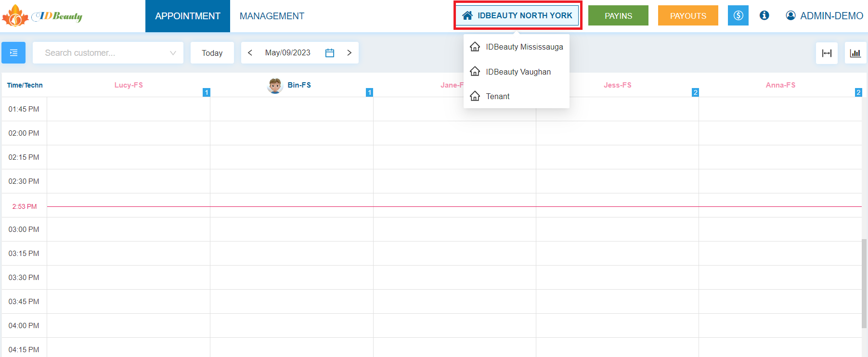Click the 04:00 PM time label
This screenshot has width=868, height=357.
[x=24, y=326]
